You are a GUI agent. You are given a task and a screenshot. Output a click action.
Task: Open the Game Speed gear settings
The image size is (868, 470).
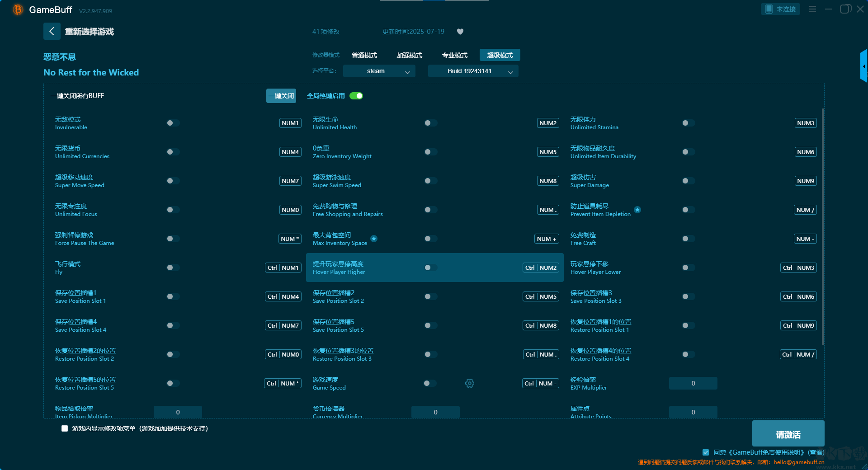point(470,383)
